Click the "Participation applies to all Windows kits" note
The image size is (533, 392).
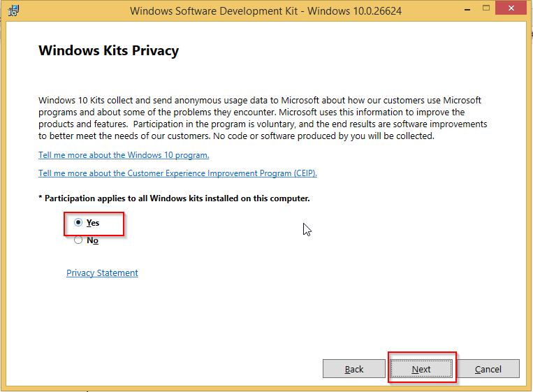(174, 198)
